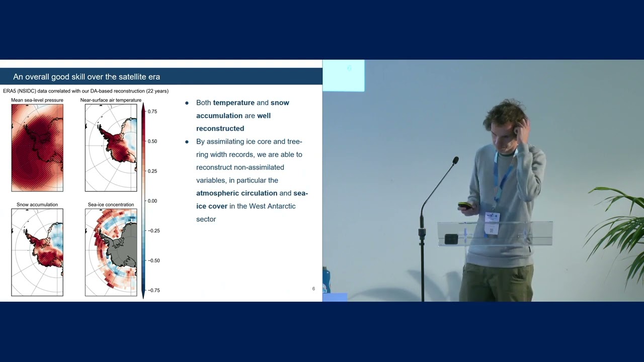The width and height of the screenshot is (644, 362).
Task: Click the 'Snow accumulation' panel label
Action: click(37, 205)
